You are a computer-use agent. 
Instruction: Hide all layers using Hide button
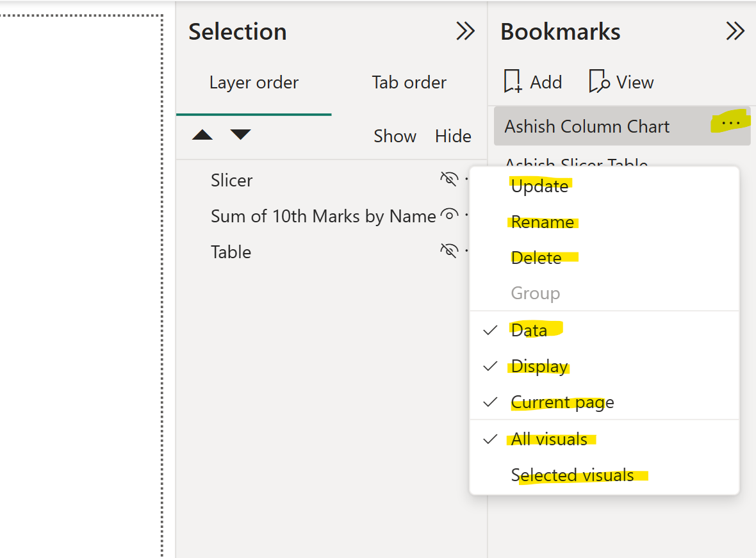(x=453, y=136)
